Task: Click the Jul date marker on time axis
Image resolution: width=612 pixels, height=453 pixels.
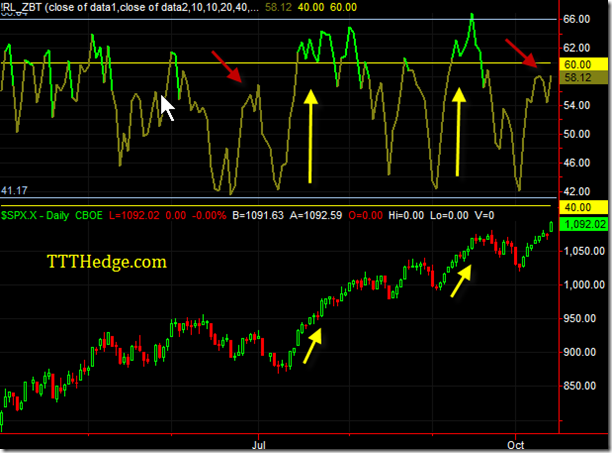Action: [258, 445]
